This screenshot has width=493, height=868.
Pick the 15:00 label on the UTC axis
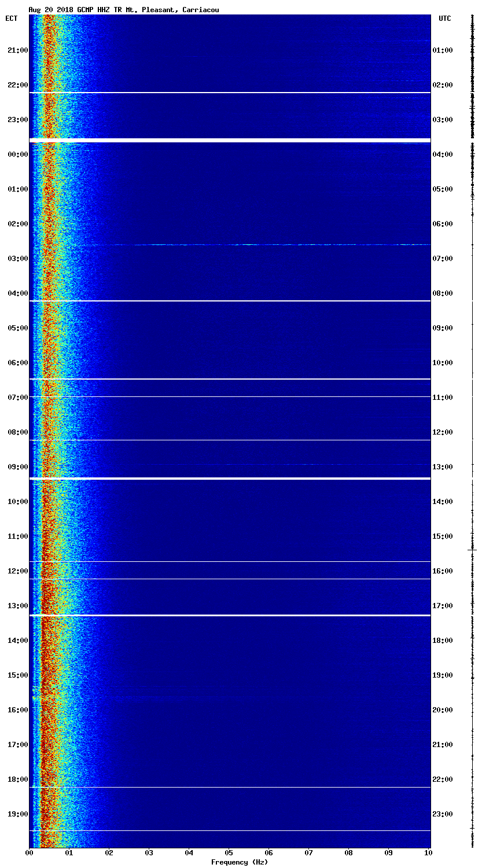443,536
